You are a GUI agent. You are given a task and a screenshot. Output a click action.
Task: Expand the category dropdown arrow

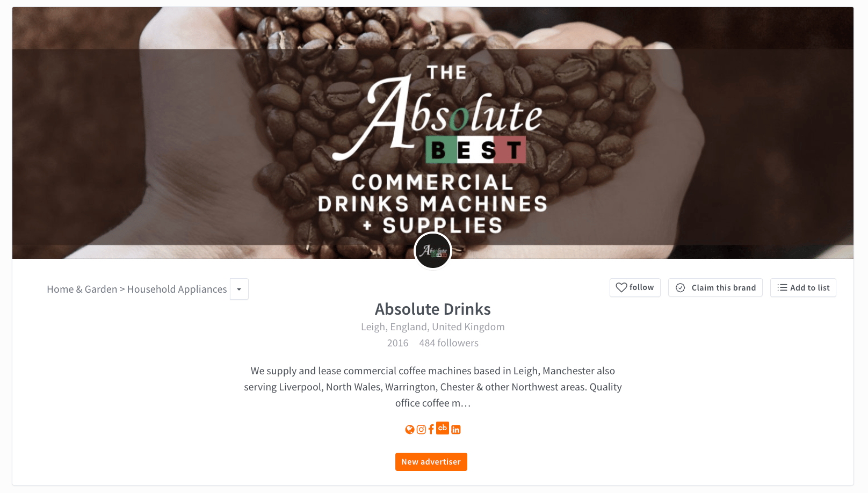pyautogui.click(x=239, y=289)
